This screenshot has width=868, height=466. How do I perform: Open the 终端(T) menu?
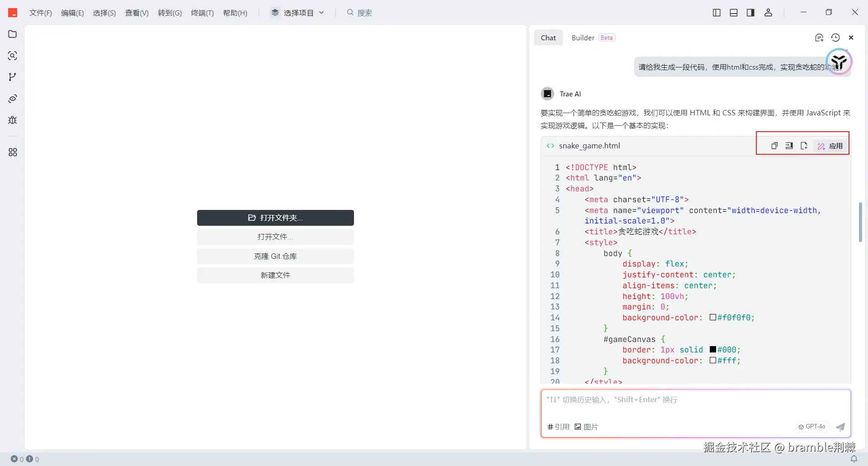[203, 13]
